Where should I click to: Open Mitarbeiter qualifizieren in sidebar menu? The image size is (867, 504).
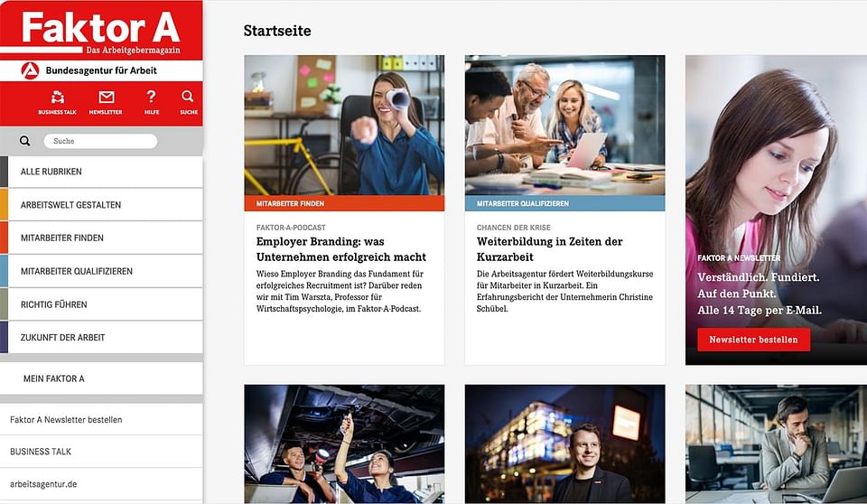click(101, 271)
